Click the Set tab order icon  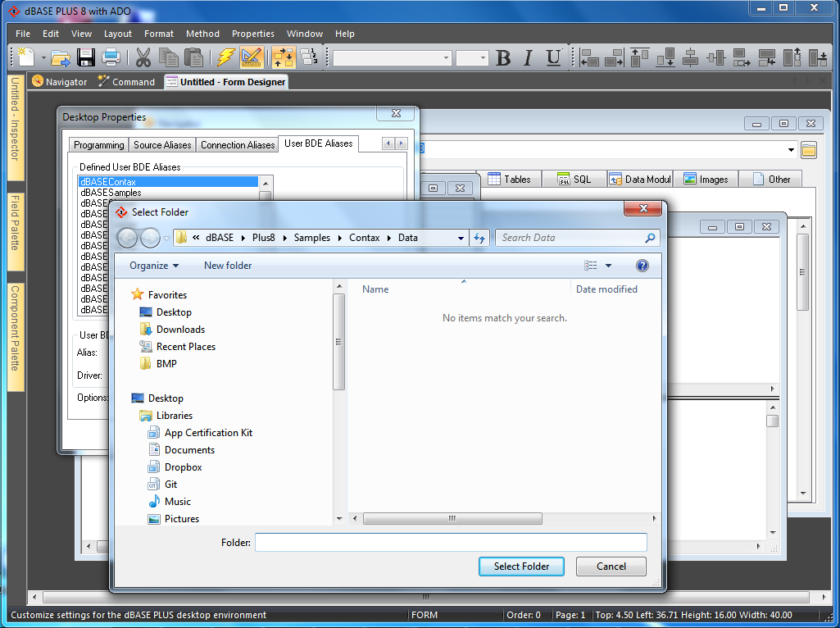[x=309, y=57]
